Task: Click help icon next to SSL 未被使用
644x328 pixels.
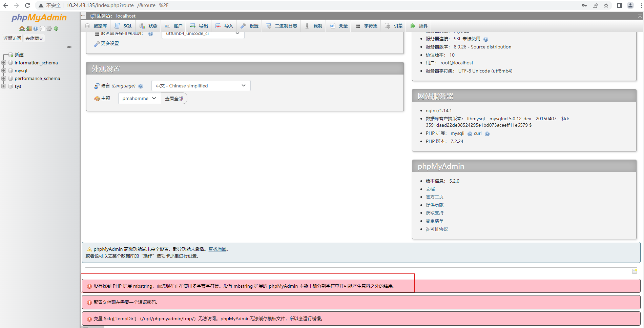Action: (486, 39)
